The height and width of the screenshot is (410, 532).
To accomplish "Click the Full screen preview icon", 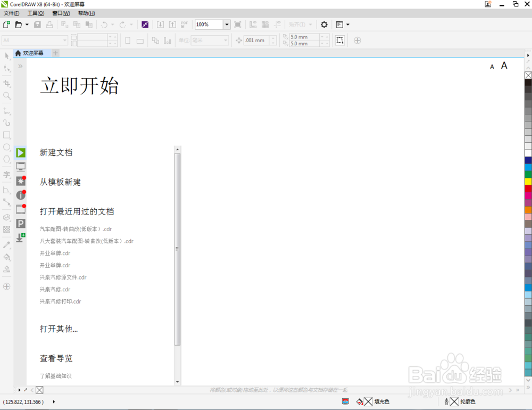I will tap(238, 24).
